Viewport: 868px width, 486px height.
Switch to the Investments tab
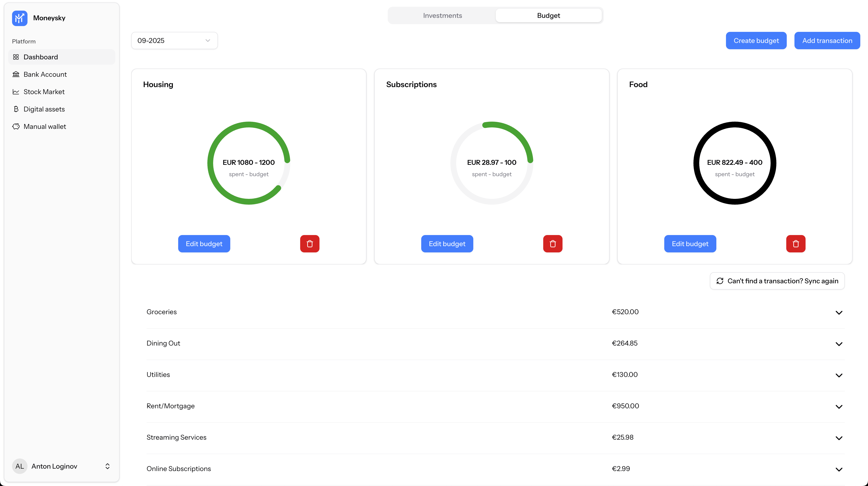[x=442, y=15]
